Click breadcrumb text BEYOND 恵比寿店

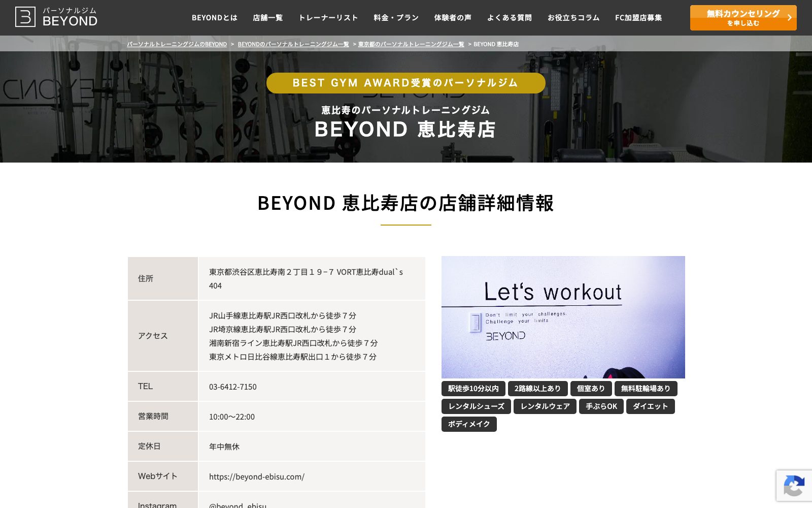496,44
